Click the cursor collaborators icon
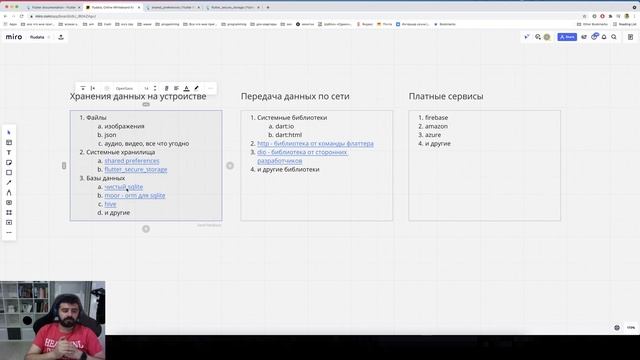640x360 pixels. [x=527, y=37]
